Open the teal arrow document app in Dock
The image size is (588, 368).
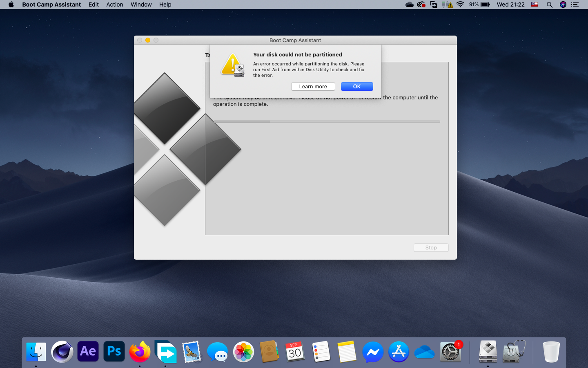tap(165, 352)
